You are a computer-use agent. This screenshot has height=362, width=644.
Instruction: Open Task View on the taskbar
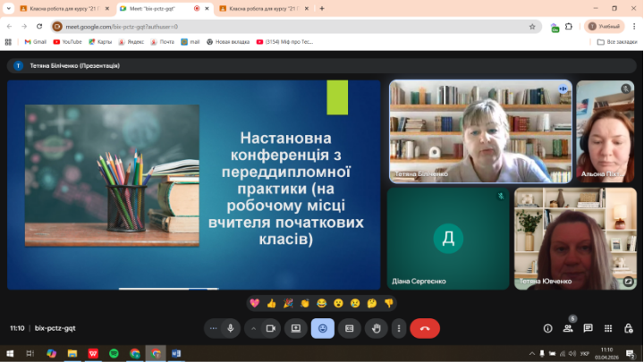[30, 353]
